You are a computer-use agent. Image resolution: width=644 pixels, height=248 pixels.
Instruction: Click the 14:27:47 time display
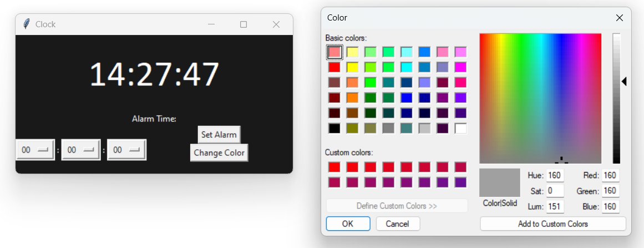coord(154,74)
